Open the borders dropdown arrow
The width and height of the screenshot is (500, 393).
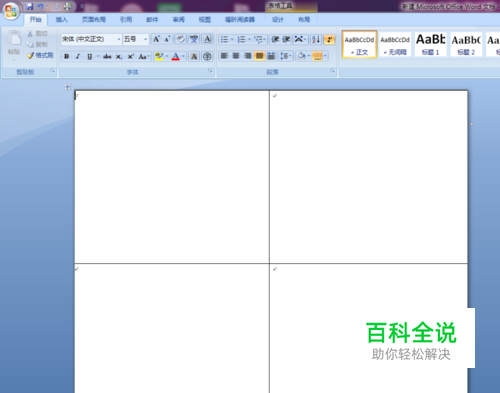pos(325,56)
